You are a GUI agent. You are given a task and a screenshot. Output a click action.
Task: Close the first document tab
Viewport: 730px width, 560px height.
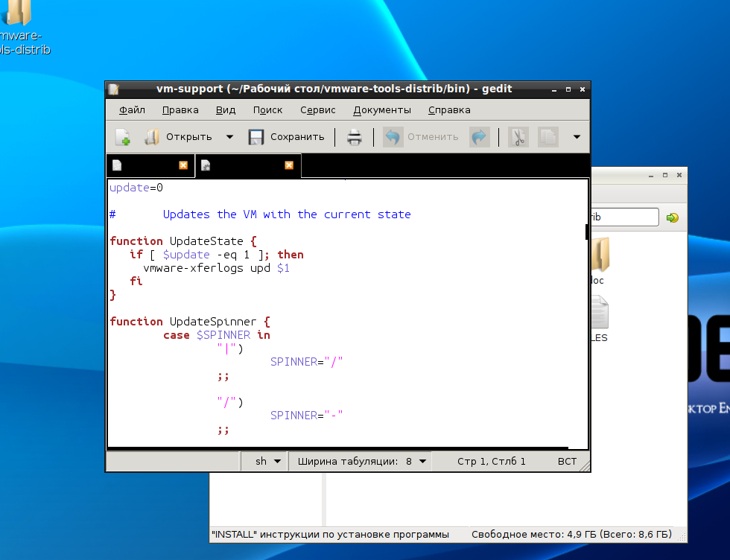(x=183, y=165)
